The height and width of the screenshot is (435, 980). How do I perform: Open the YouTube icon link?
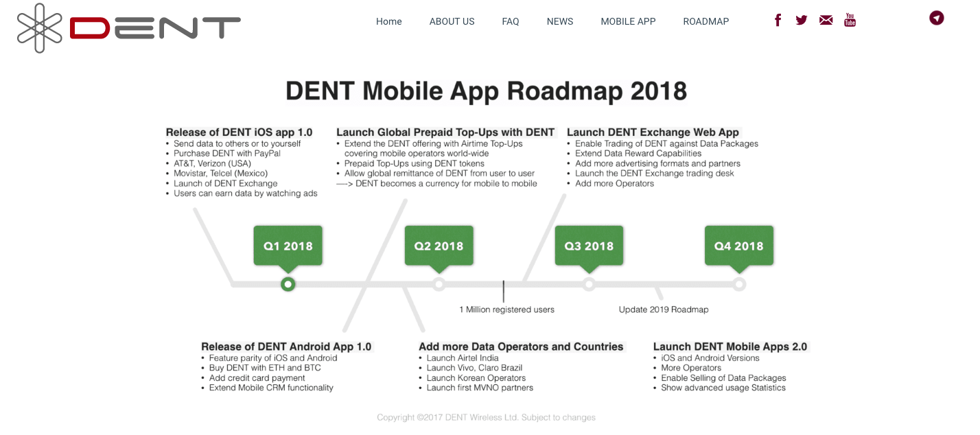click(850, 20)
